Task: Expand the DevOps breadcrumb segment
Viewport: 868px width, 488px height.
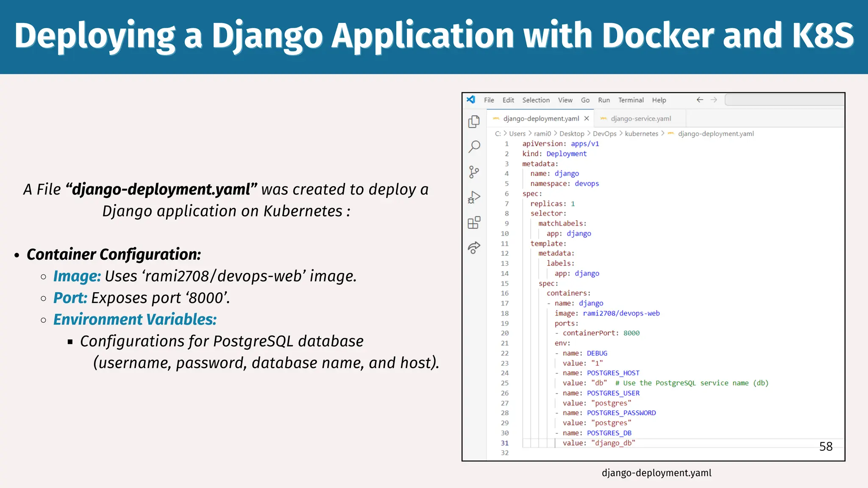Action: pyautogui.click(x=604, y=134)
